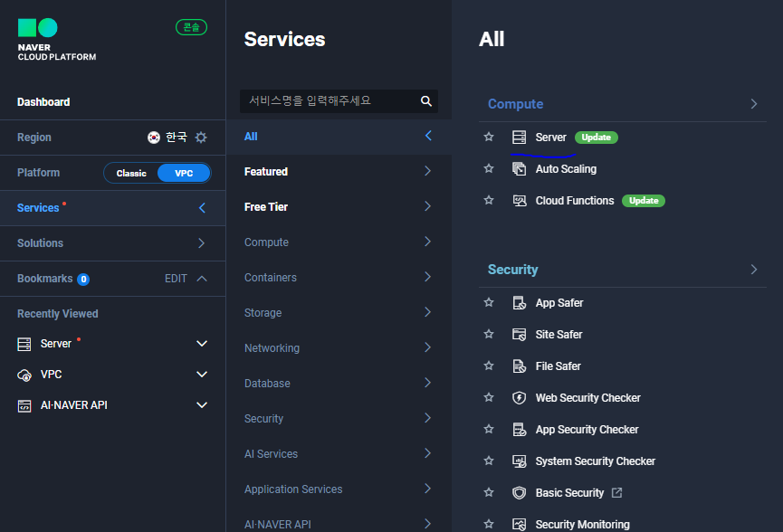Click Basic Security external link icon

tap(617, 492)
